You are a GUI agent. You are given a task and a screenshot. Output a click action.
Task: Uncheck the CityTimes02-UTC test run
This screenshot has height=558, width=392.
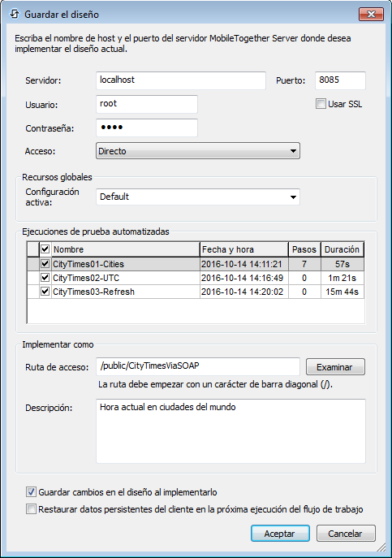click(45, 278)
